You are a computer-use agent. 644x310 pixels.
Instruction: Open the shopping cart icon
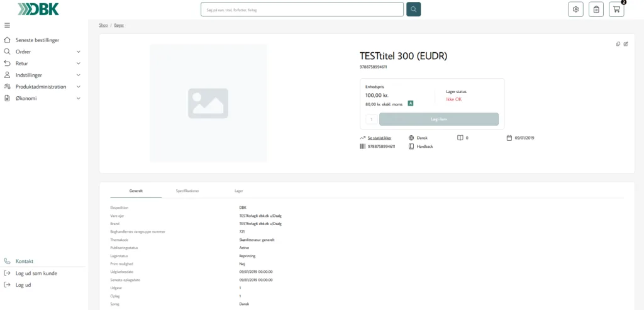click(616, 9)
